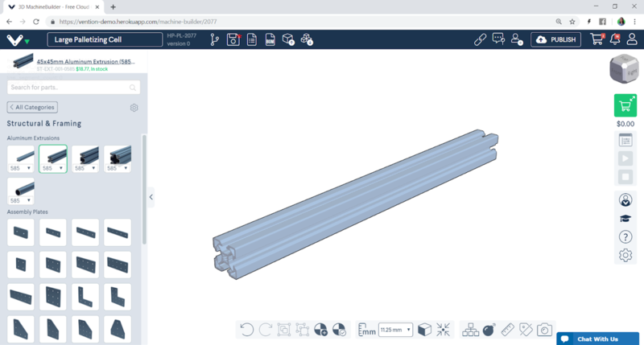Viewport: 644px width, 345px height.
Task: Select the first aluminum extrusion thumbnail
Action: coord(21,155)
